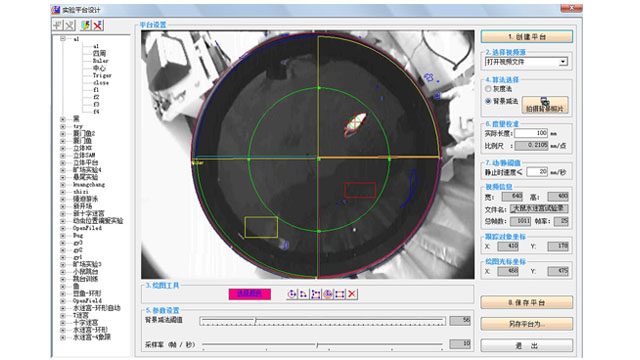
Task: Click the 1. 创建平台 button
Action: point(527,37)
